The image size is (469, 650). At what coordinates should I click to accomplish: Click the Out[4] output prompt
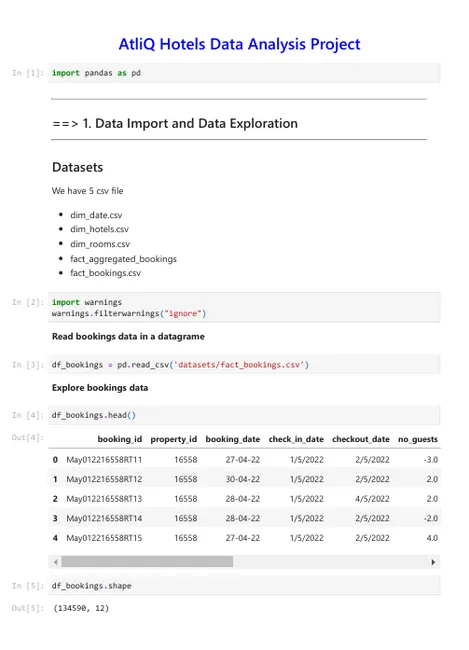pyautogui.click(x=28, y=438)
